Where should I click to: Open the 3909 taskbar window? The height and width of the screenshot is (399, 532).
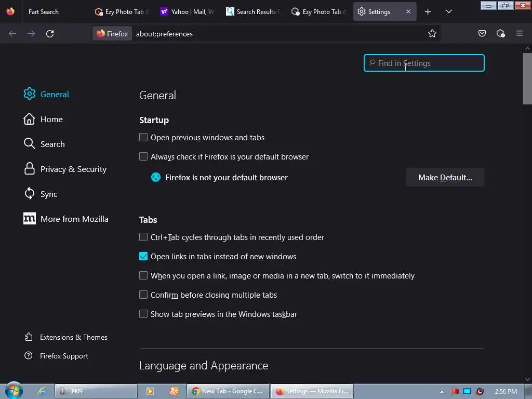click(x=96, y=391)
